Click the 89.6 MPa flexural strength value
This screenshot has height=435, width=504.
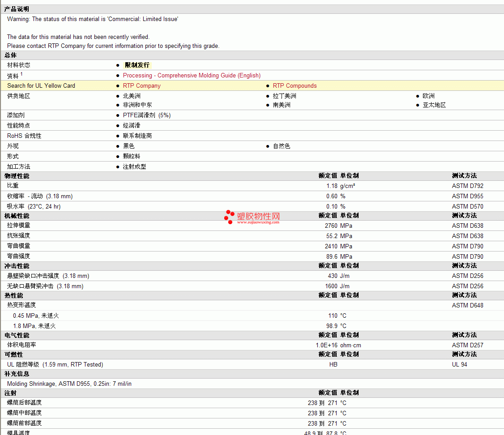(339, 257)
